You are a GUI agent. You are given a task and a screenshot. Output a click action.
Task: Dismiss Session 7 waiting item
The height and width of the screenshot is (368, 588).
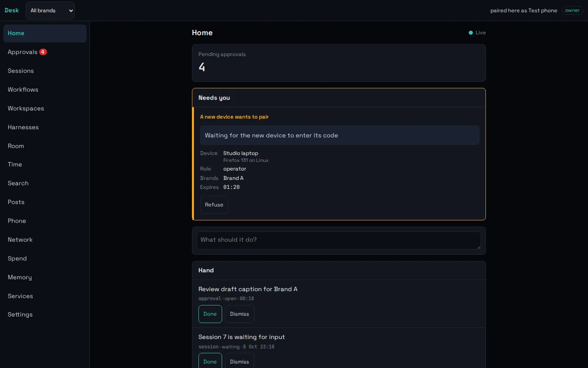point(240,361)
